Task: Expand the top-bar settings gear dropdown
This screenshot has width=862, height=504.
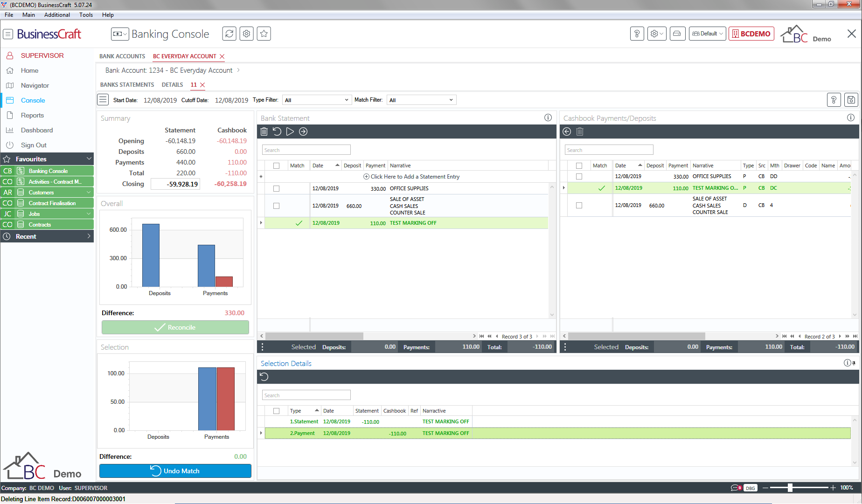Action: pos(656,34)
